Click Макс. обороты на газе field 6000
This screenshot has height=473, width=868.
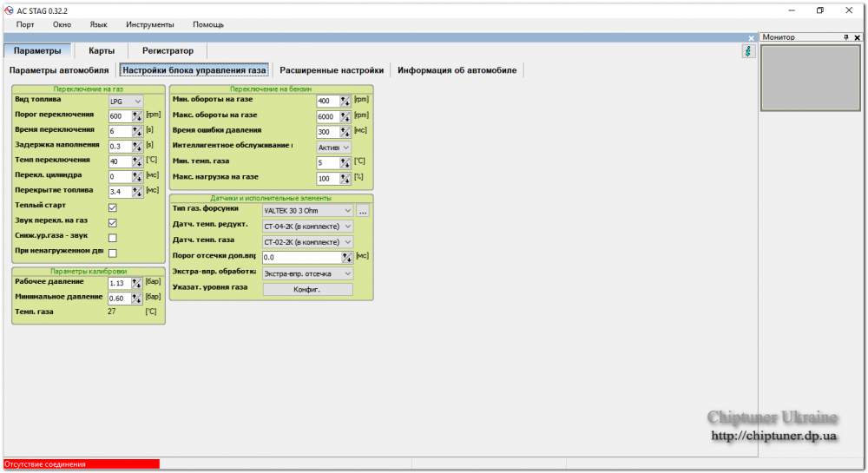[328, 116]
